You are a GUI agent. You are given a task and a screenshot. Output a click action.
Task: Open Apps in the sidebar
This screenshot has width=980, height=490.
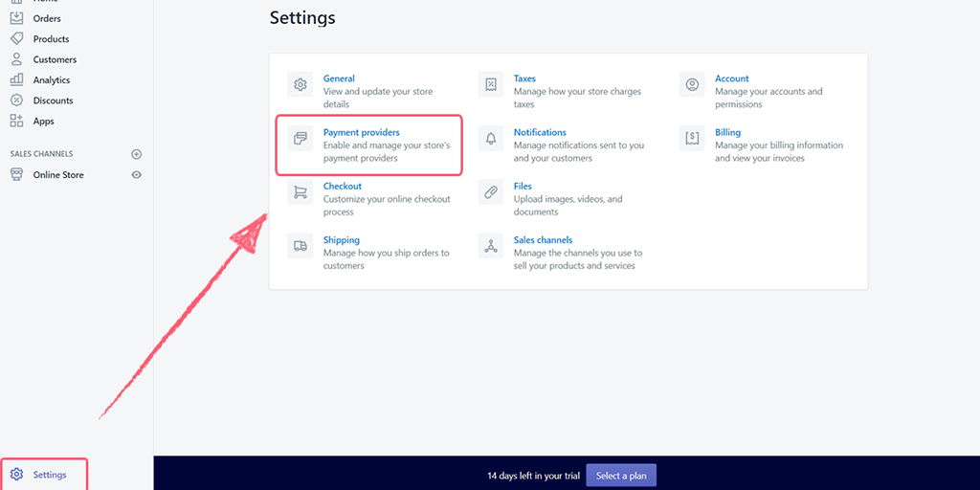(44, 122)
